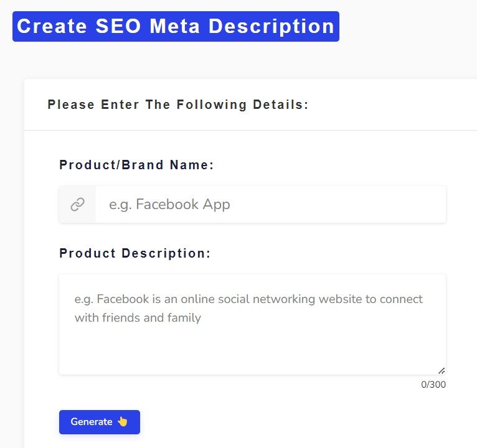Click the "Create SEO Meta Description" heading
The width and height of the screenshot is (477, 448).
click(176, 26)
